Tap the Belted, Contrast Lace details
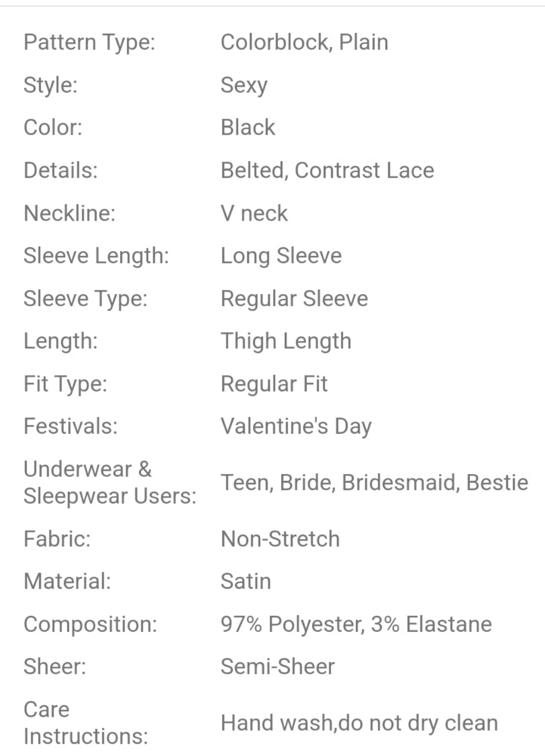The image size is (545, 756). point(327,171)
